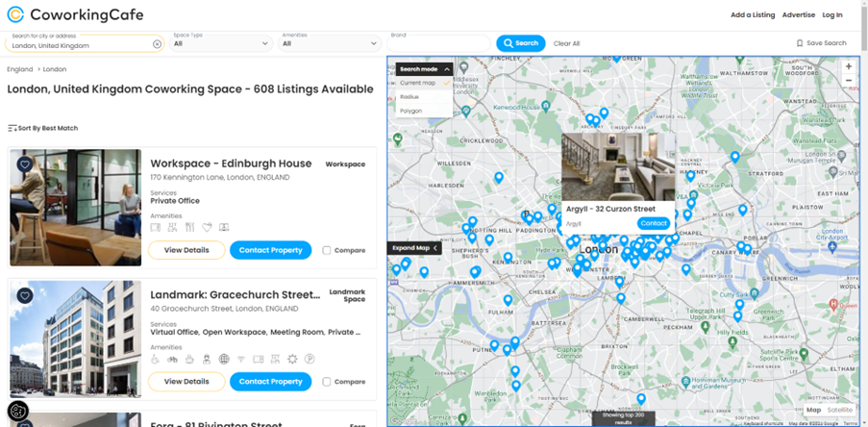Click the map pin near Fulham
The width and height of the screenshot is (868, 427).
pos(508,300)
